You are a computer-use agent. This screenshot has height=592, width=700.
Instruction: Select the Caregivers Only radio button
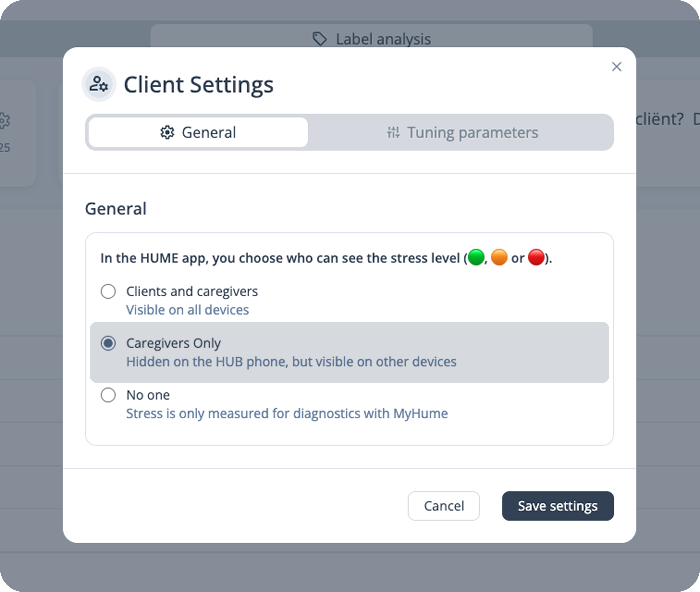tap(108, 343)
